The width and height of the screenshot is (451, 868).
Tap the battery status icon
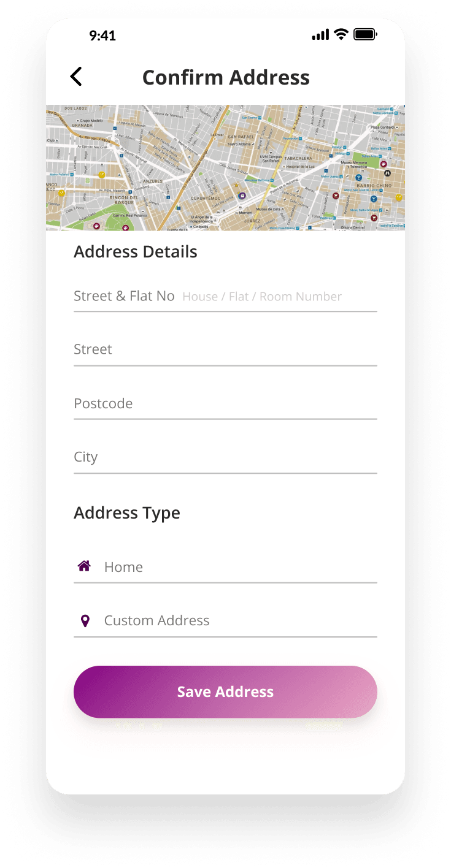365,34
